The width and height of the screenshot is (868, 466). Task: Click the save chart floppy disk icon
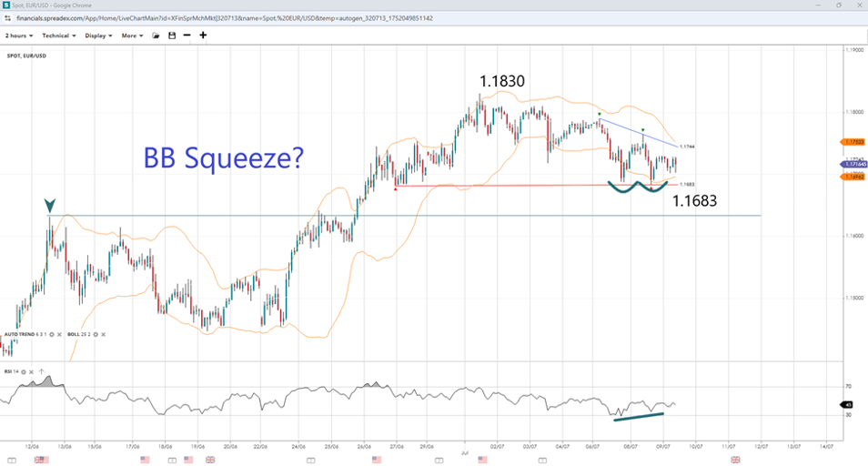coord(171,35)
